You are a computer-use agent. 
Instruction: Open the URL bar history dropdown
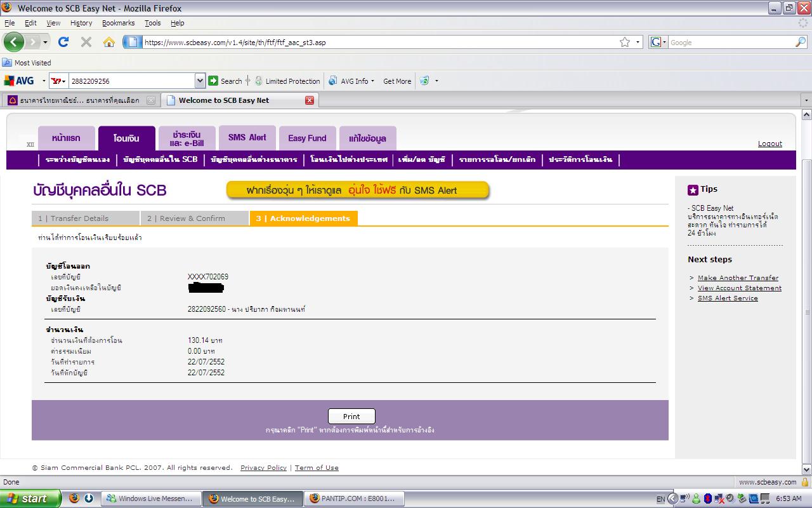(x=638, y=43)
